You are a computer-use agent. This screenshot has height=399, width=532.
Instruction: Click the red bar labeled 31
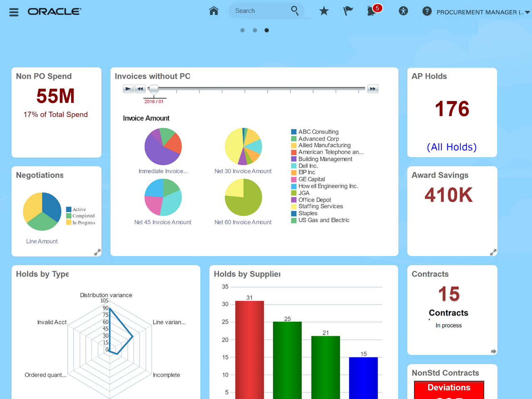coord(249,350)
